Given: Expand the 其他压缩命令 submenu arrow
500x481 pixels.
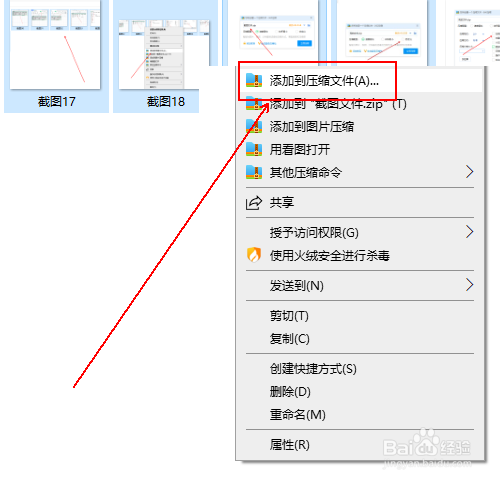Looking at the screenshot, I should tap(469, 172).
